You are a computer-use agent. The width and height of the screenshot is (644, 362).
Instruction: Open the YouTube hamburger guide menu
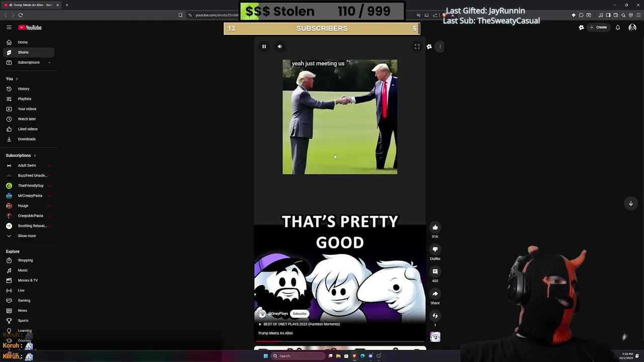click(9, 28)
